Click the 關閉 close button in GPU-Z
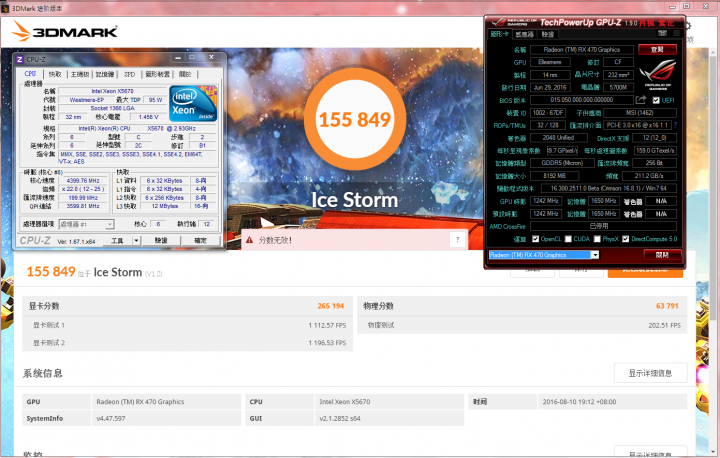720x458 pixels. pos(662,255)
